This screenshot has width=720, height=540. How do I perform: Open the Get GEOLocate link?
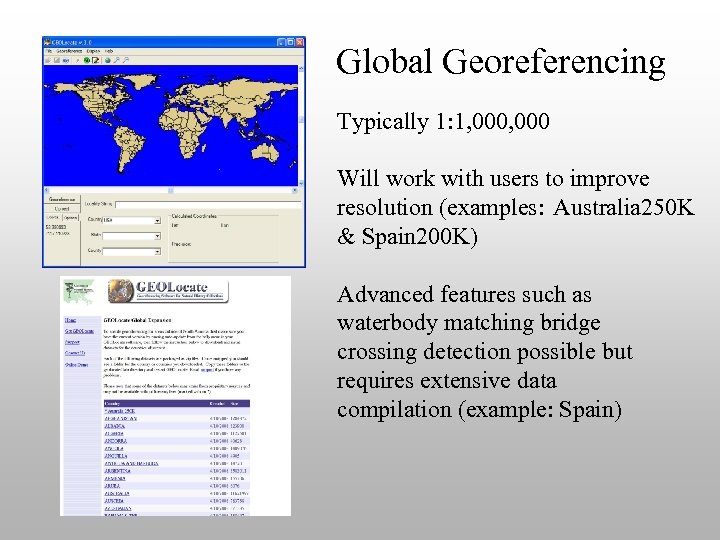(x=79, y=331)
